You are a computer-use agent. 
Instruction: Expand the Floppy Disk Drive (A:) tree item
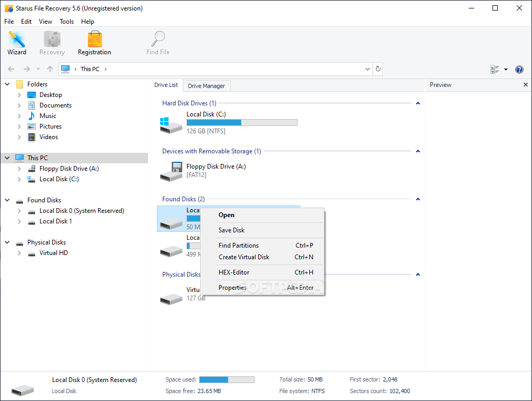pyautogui.click(x=19, y=168)
